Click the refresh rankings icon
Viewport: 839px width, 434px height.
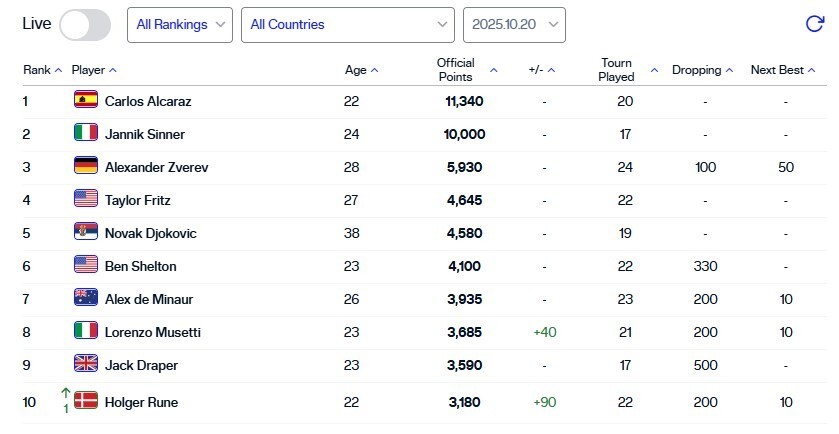(814, 25)
